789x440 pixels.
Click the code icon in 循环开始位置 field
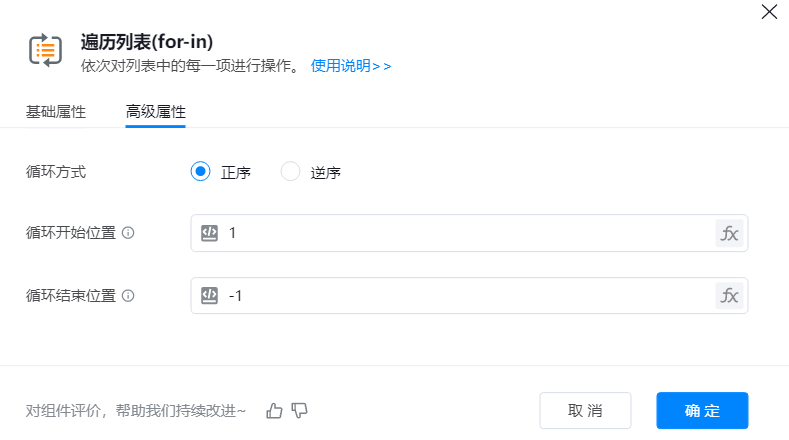tap(209, 233)
